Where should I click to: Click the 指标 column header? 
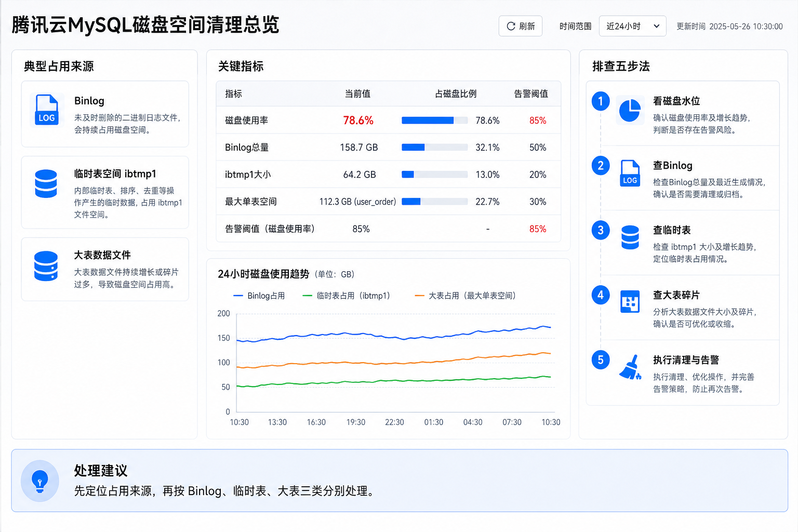tap(233, 94)
